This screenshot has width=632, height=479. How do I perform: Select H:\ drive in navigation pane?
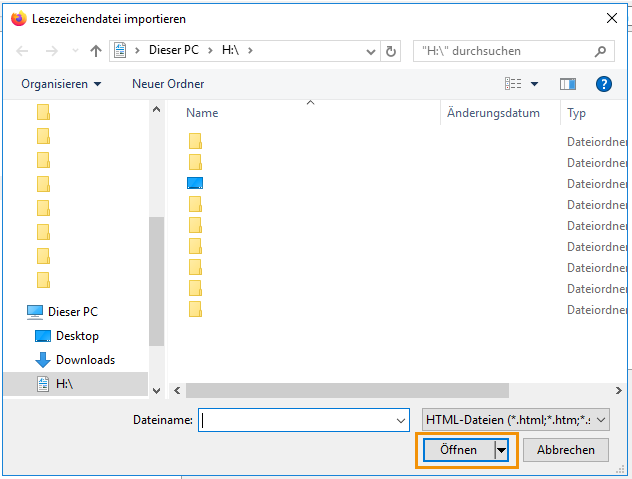pyautogui.click(x=76, y=384)
